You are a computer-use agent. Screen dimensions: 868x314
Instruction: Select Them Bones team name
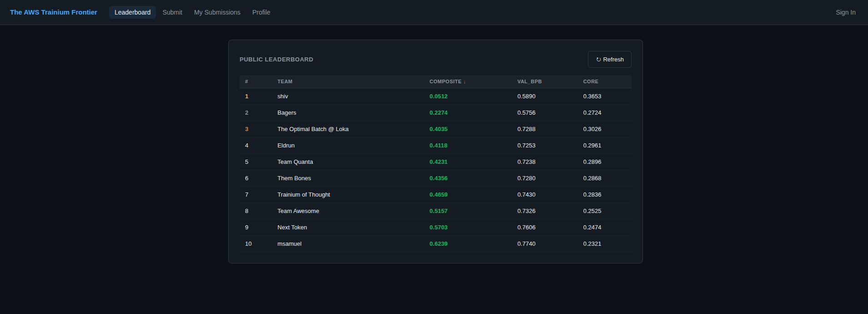tap(294, 178)
